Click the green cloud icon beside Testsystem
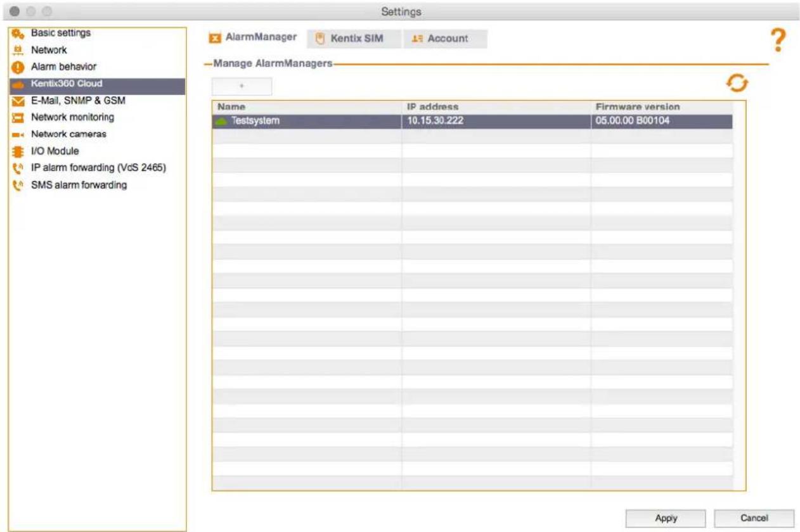Viewport: 800px width, 532px height. 222,121
